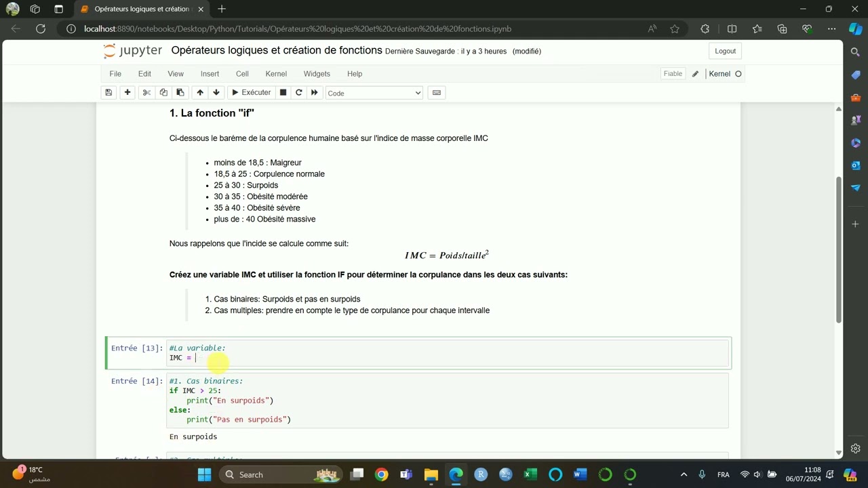Click the Logout button

(725, 51)
